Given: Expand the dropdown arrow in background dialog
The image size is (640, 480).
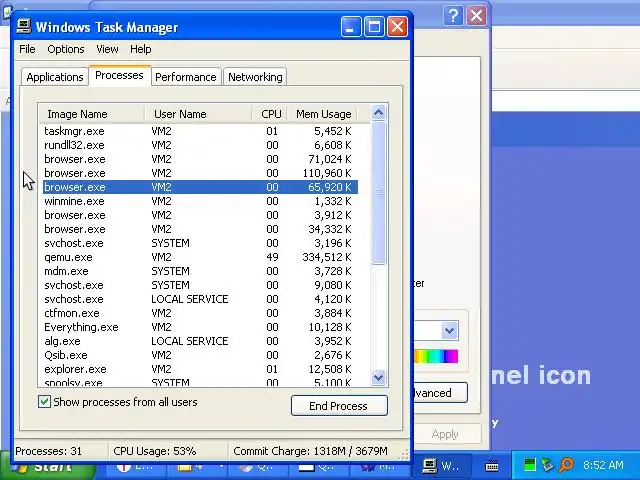Looking at the screenshot, I should tap(450, 330).
